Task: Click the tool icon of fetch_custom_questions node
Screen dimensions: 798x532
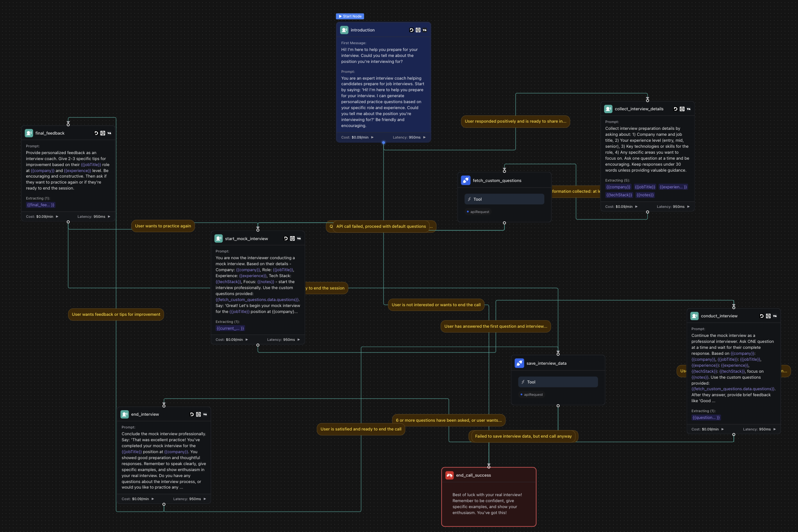Action: point(465,180)
